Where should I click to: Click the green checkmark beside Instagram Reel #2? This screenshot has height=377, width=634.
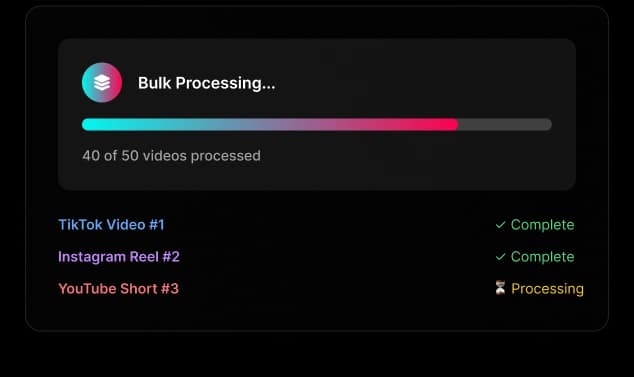click(x=501, y=257)
